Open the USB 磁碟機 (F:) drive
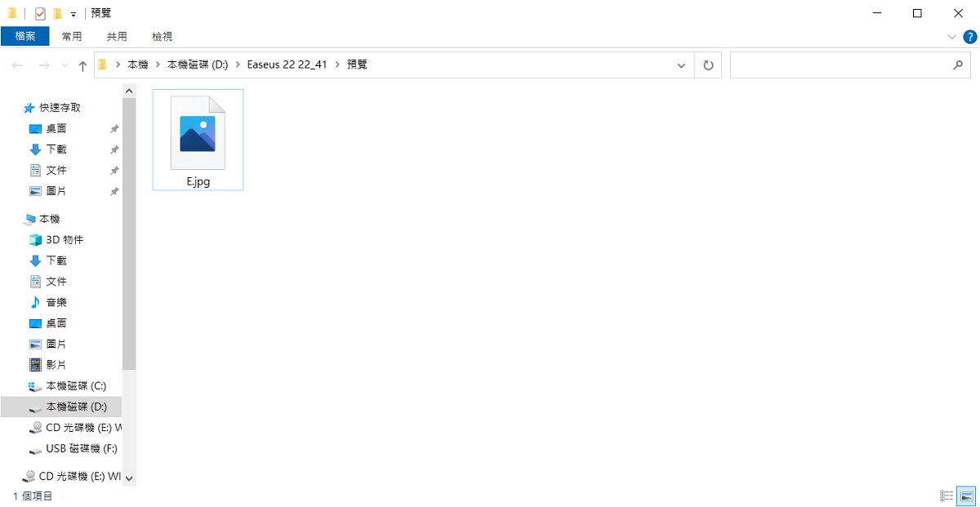This screenshot has width=980, height=507. tap(82, 449)
